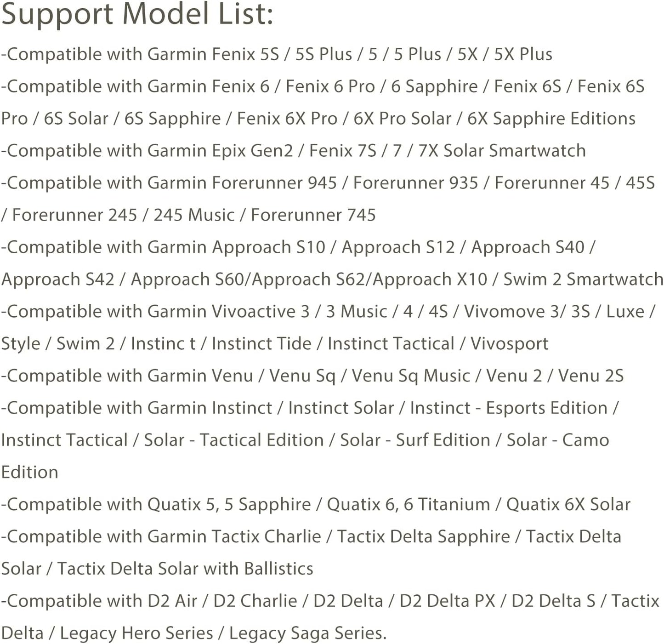Click the "Esports Edition" text

546,408
